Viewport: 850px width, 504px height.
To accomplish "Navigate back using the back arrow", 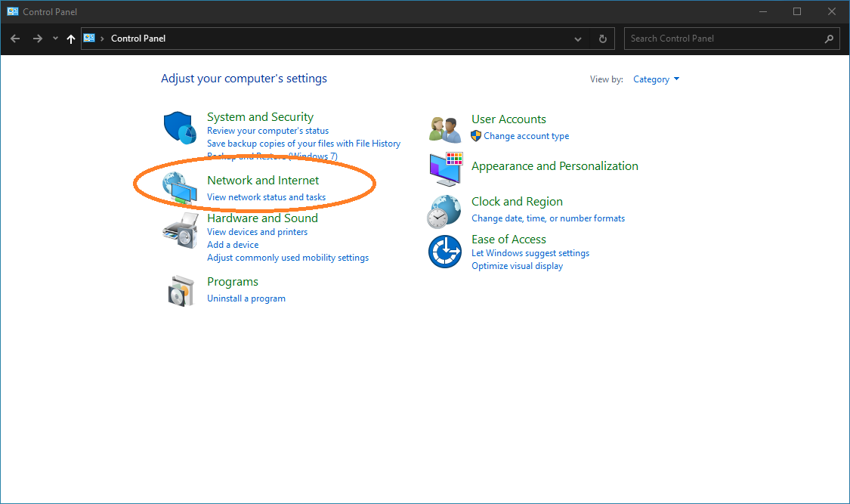I will point(15,39).
